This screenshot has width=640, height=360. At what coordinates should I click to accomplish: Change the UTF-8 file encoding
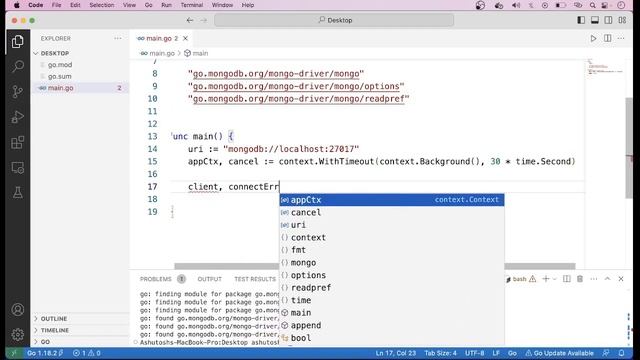pos(475,353)
